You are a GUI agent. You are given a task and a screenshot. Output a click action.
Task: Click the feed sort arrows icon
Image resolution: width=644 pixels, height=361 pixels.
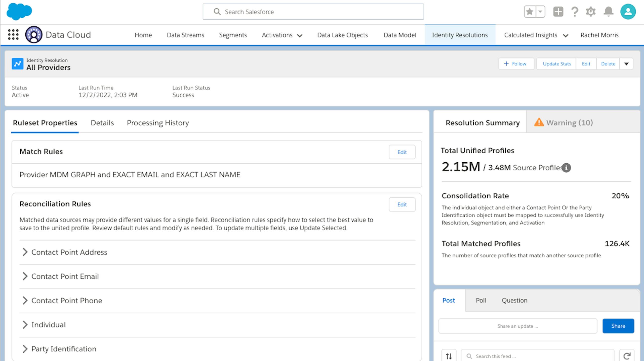tap(449, 356)
